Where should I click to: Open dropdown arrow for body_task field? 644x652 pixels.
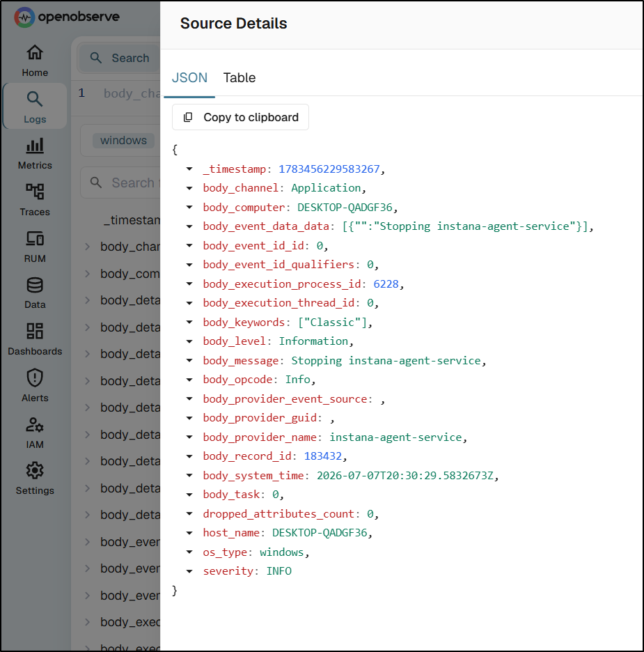189,495
